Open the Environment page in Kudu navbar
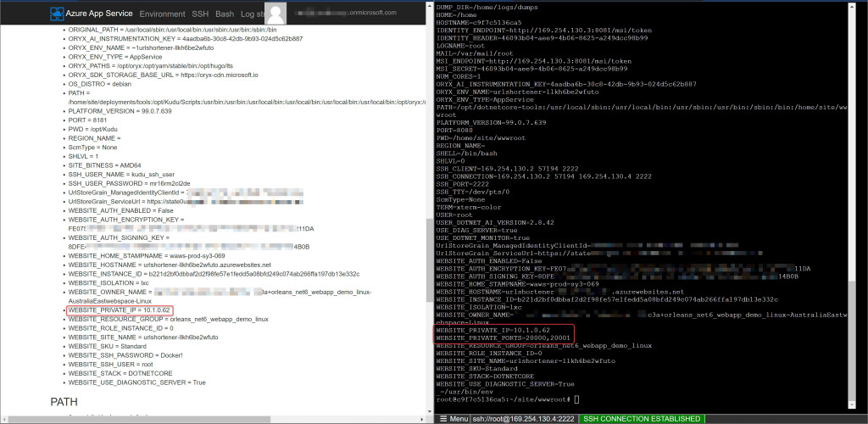This screenshot has width=868, height=424. click(x=162, y=14)
